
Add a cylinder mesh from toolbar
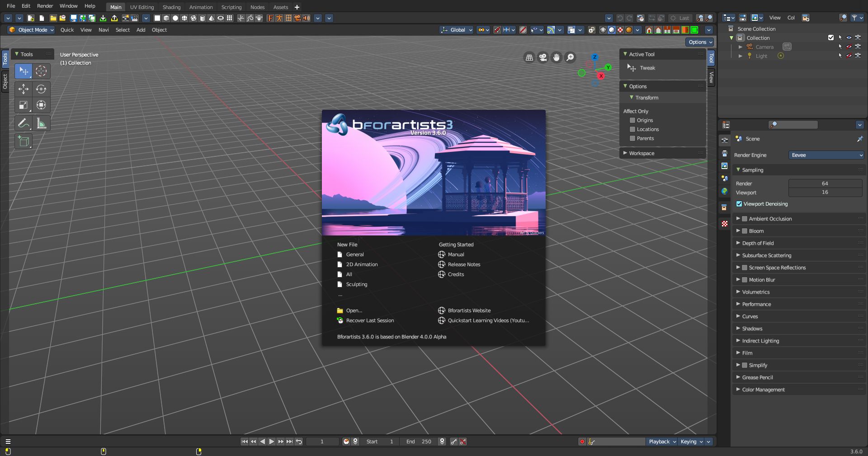click(x=203, y=18)
